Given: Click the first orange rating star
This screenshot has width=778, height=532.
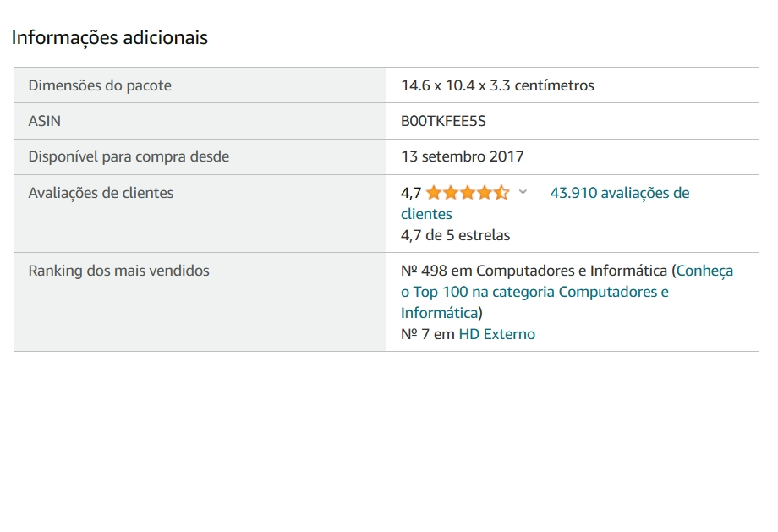Looking at the screenshot, I should pyautogui.click(x=434, y=193).
